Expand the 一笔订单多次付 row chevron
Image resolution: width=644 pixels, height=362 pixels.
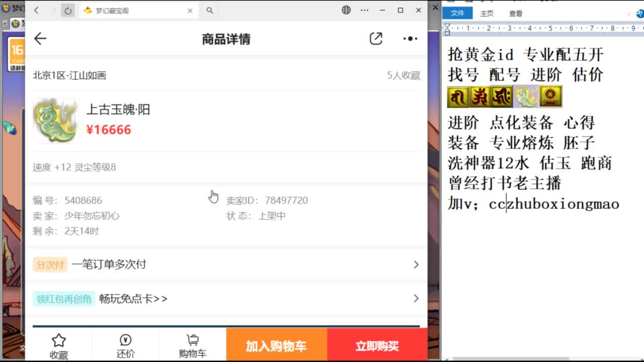coord(416,264)
